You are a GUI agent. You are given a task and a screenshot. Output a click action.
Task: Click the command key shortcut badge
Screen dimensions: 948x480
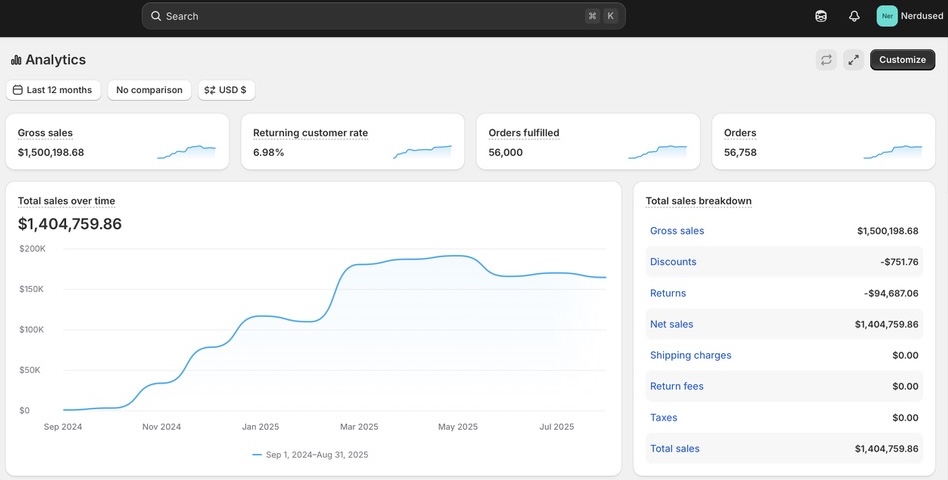[592, 16]
